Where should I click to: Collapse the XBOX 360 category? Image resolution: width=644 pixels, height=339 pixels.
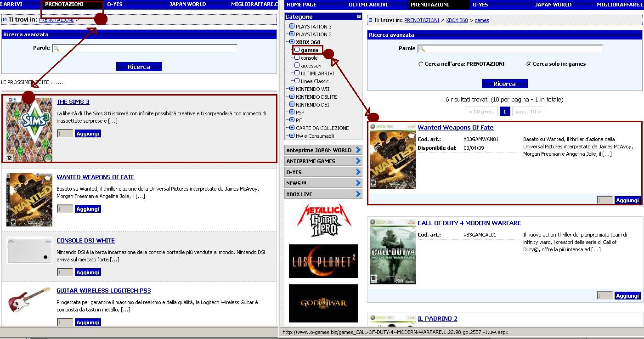(292, 42)
